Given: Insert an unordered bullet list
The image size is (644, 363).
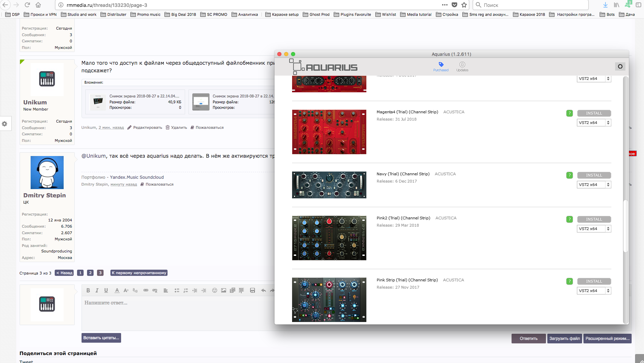Looking at the screenshot, I should (x=177, y=290).
